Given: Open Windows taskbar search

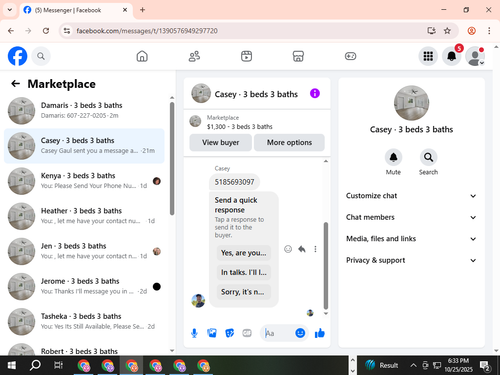Looking at the screenshot, I should click(x=35, y=365).
